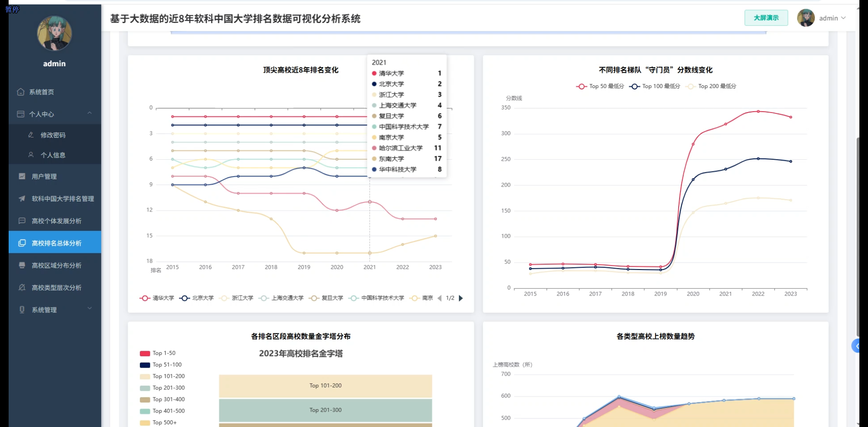The width and height of the screenshot is (868, 427).
Task: Click the large sidebar admin avatar
Action: pyautogui.click(x=54, y=33)
